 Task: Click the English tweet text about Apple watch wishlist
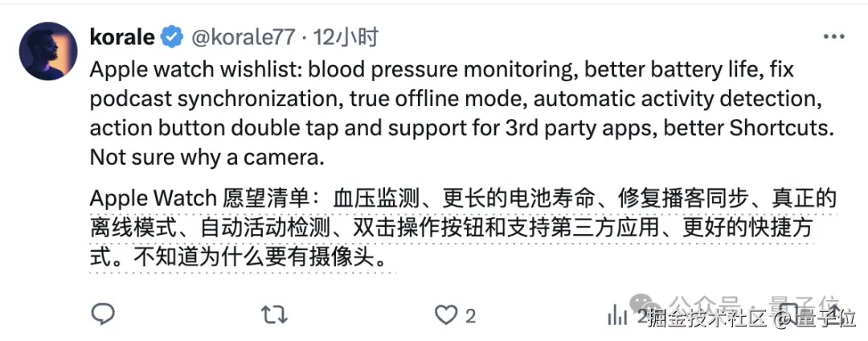(x=461, y=114)
